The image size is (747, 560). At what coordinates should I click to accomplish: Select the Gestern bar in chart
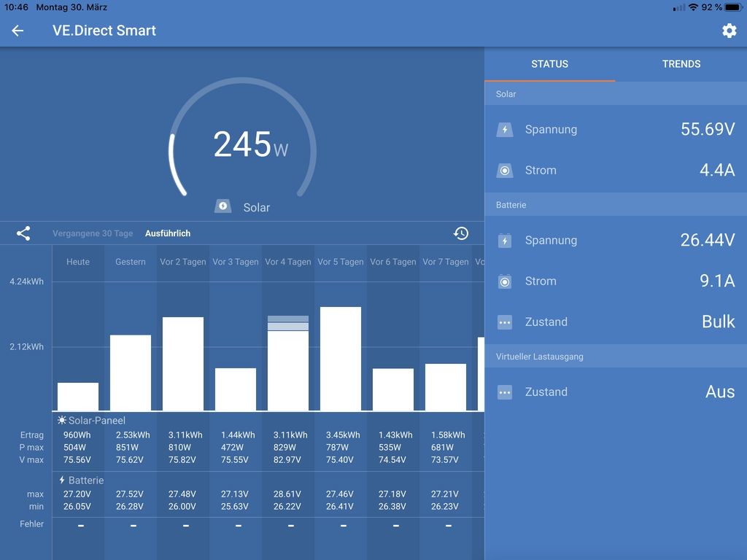131,373
